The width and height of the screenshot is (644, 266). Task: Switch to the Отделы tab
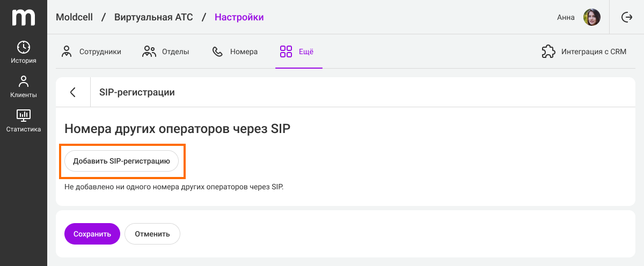[165, 51]
